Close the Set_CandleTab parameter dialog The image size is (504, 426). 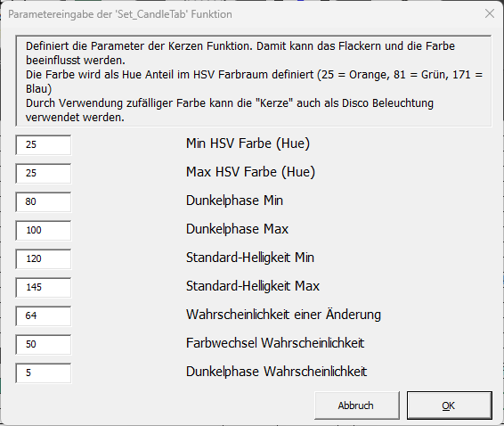[x=490, y=14]
